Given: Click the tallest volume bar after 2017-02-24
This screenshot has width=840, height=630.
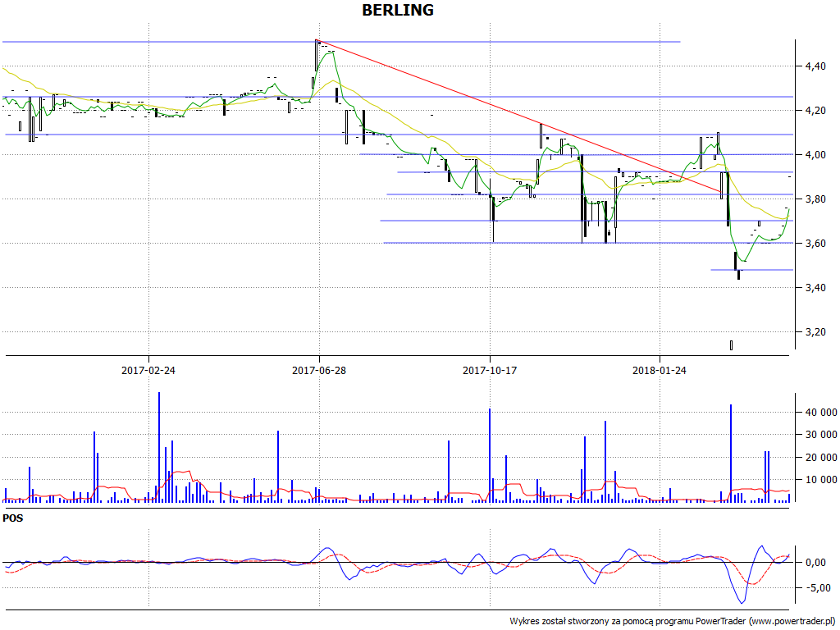Looking at the screenshot, I should point(159,447).
